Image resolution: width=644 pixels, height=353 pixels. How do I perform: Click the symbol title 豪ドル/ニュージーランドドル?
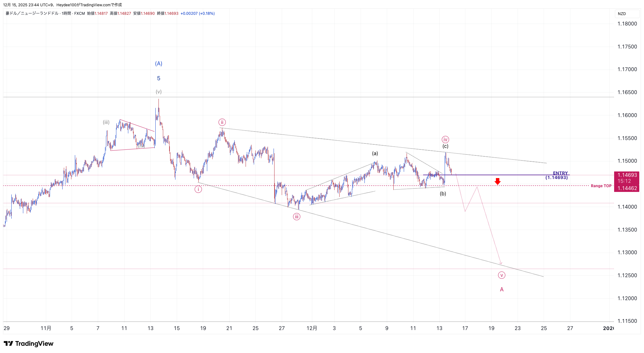pyautogui.click(x=32, y=14)
